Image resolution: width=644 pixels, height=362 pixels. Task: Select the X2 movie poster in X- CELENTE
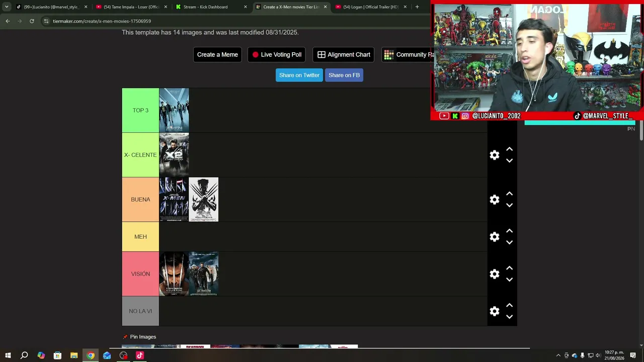pos(174,155)
